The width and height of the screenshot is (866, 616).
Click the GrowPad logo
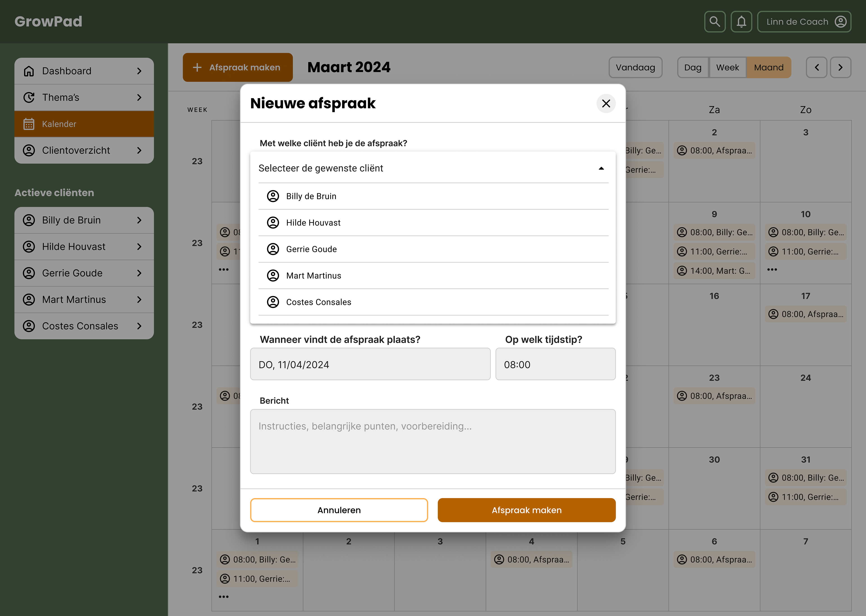click(x=48, y=22)
